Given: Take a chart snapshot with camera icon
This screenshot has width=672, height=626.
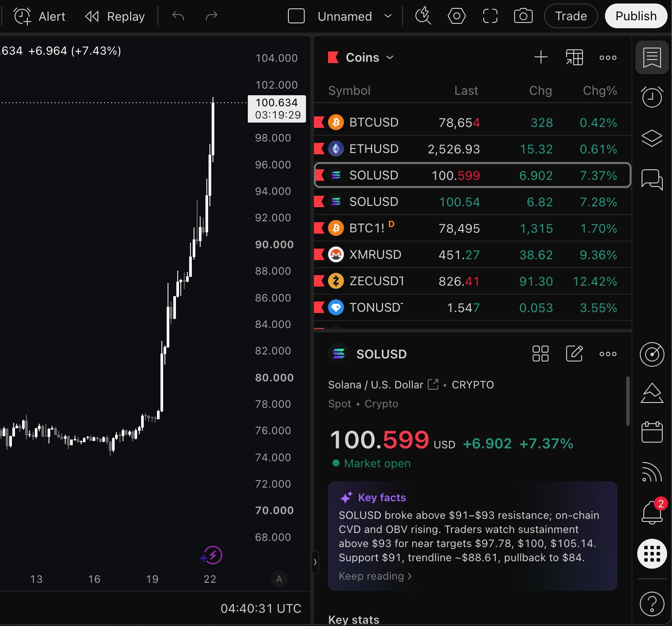Looking at the screenshot, I should click(x=523, y=16).
